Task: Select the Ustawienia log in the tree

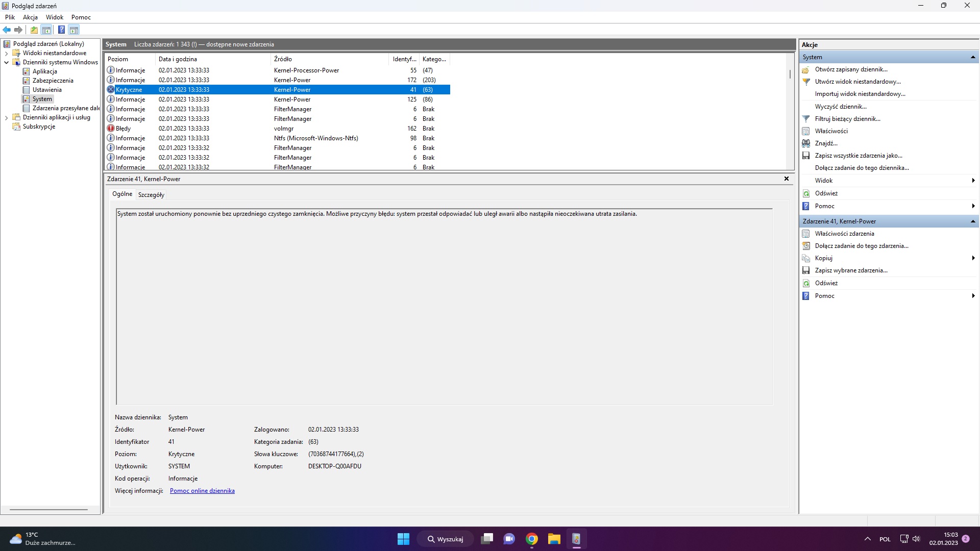Action: (47, 89)
